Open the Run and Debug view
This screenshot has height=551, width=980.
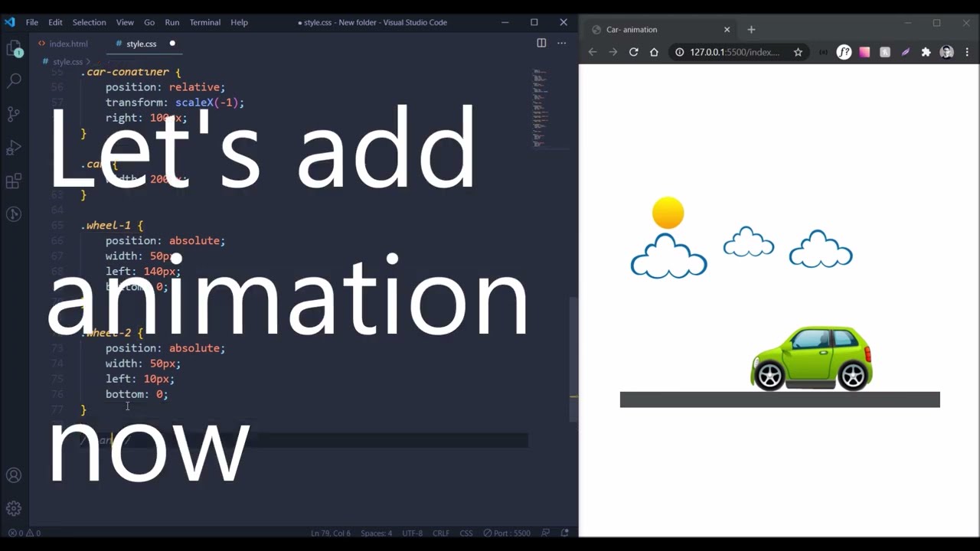14,148
